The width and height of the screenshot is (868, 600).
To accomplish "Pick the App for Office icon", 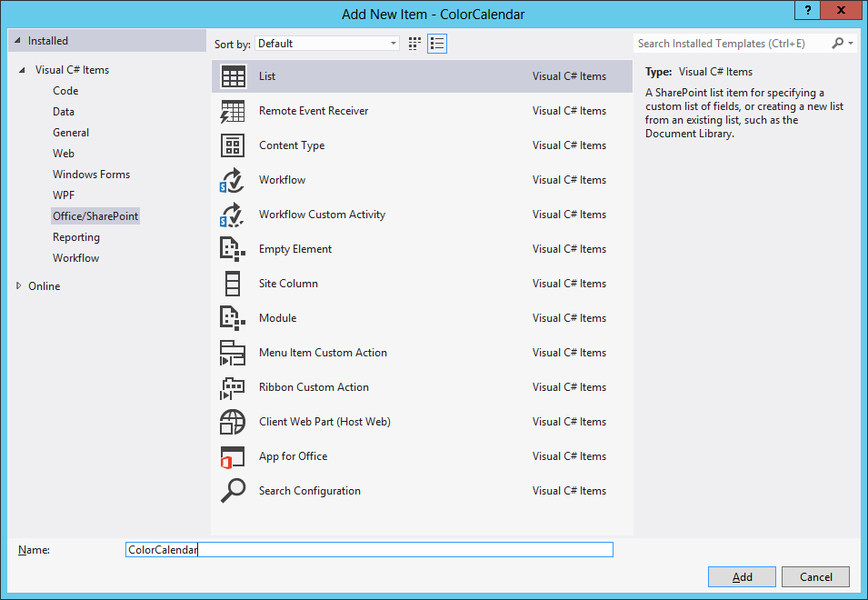I will coord(233,456).
